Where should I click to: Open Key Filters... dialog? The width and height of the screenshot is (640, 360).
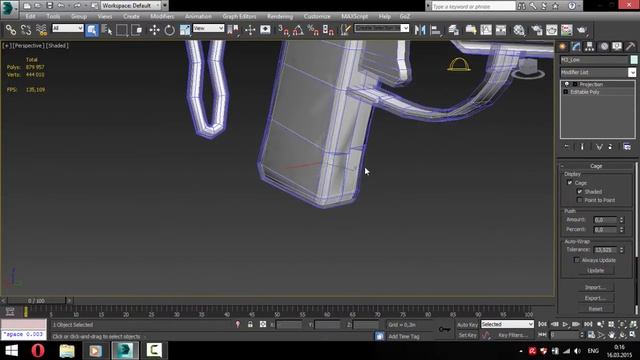coord(513,335)
